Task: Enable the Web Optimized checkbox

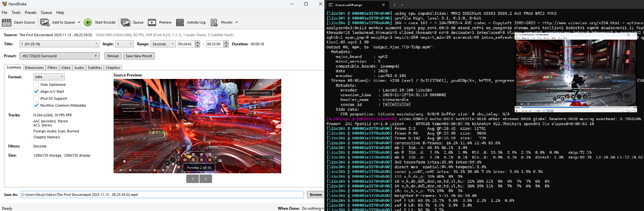Action: click(36, 85)
